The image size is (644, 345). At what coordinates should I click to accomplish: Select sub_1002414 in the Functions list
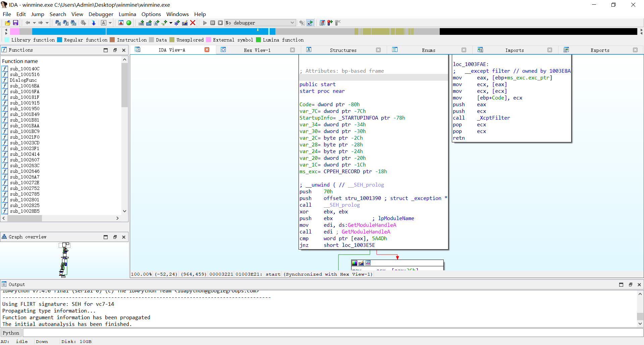(x=24, y=154)
